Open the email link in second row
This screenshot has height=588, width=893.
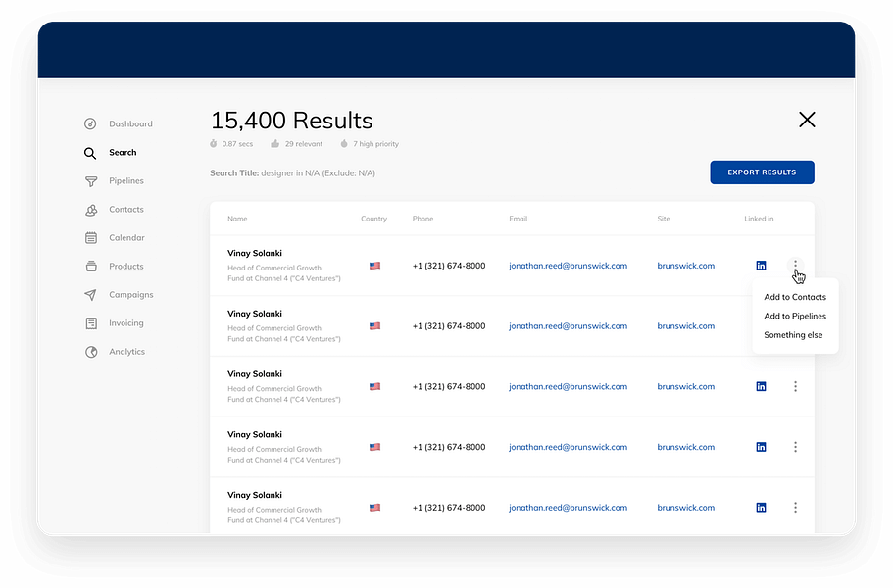point(568,326)
